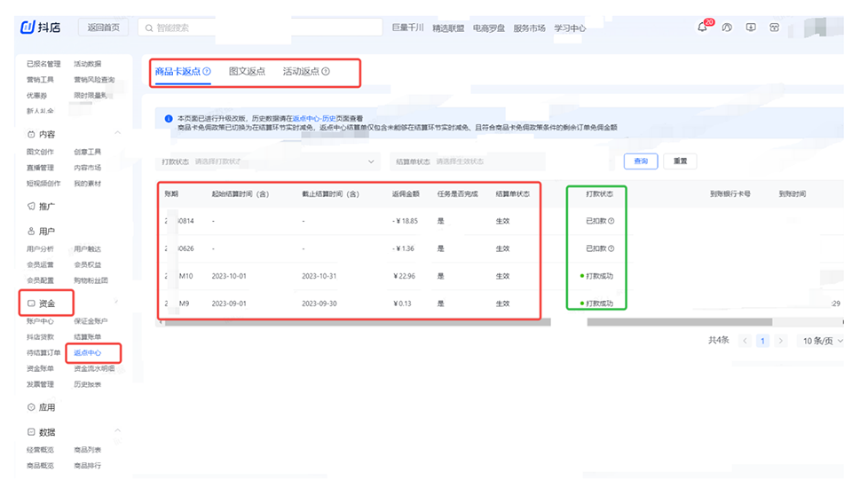The height and width of the screenshot is (504, 852).
Task: Switch to the 活动返点 tab
Action: (301, 72)
